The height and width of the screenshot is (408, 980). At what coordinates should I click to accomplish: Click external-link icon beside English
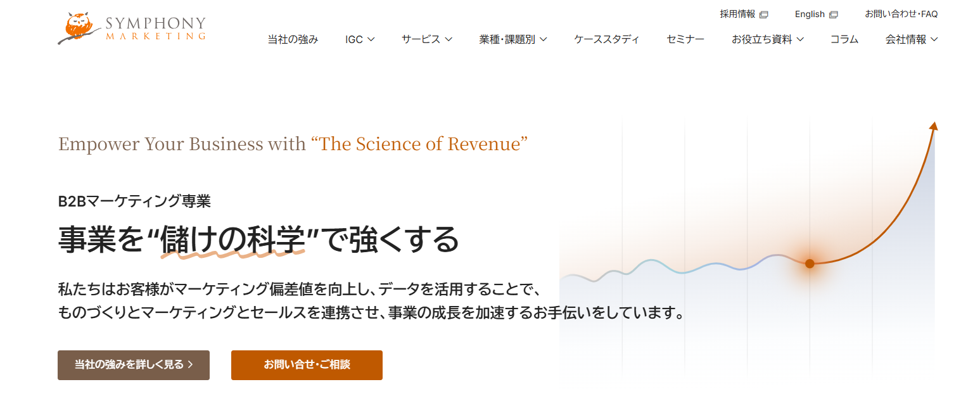point(834,15)
